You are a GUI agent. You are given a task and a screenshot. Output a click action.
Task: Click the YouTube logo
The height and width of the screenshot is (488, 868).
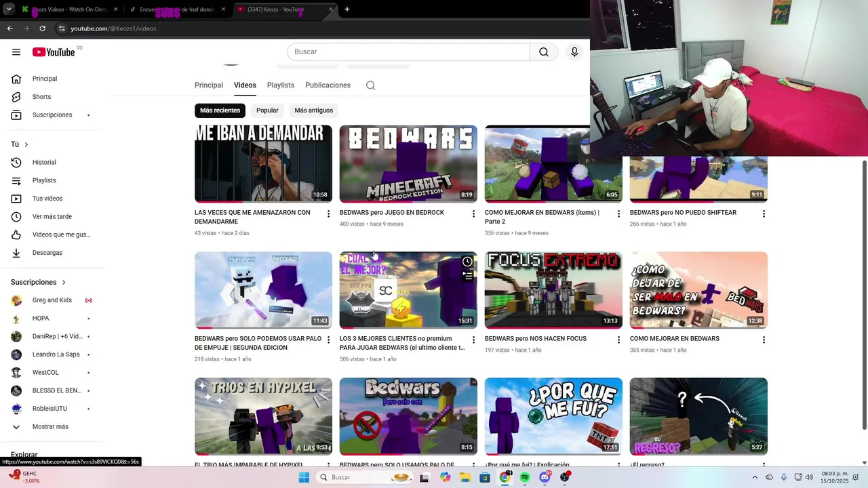(x=54, y=52)
